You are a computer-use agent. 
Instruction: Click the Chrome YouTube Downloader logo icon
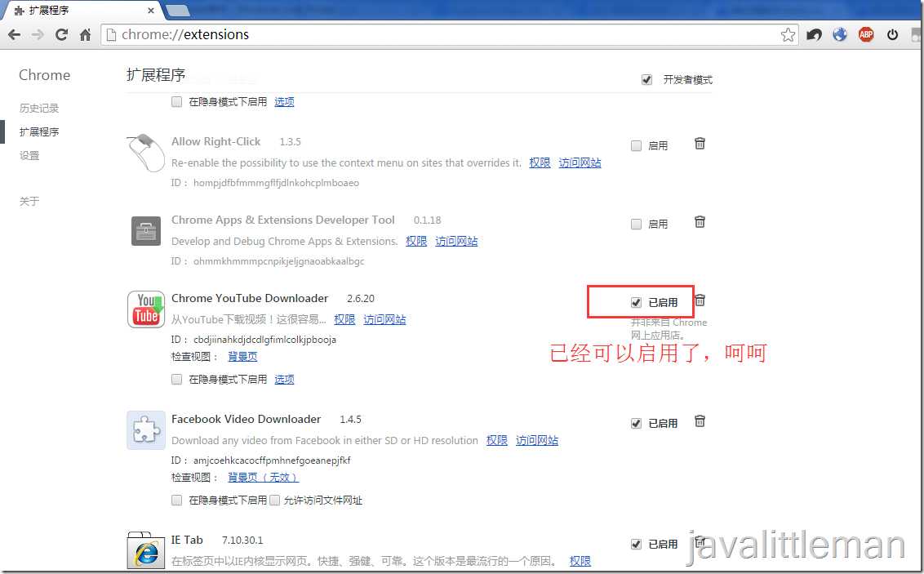145,309
